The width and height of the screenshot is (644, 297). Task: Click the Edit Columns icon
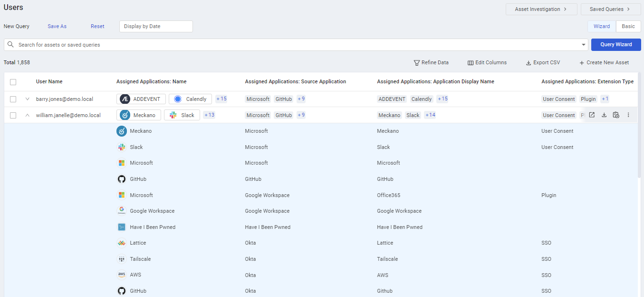(471, 62)
